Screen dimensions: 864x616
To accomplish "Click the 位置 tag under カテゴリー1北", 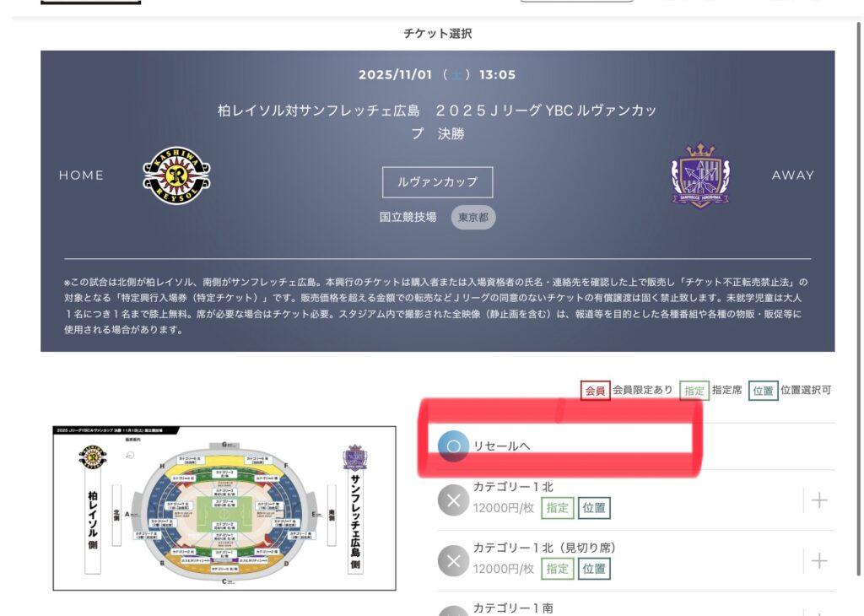I will click(x=594, y=508).
